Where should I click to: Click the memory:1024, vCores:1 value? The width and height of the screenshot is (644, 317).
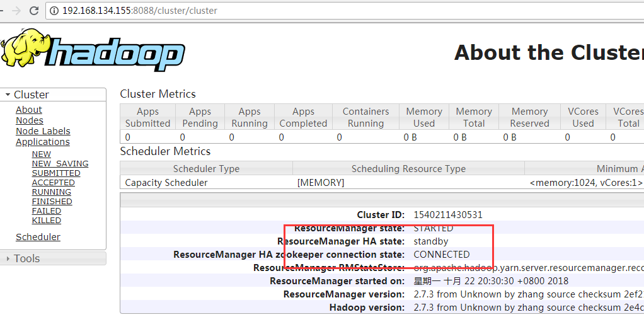(586, 182)
